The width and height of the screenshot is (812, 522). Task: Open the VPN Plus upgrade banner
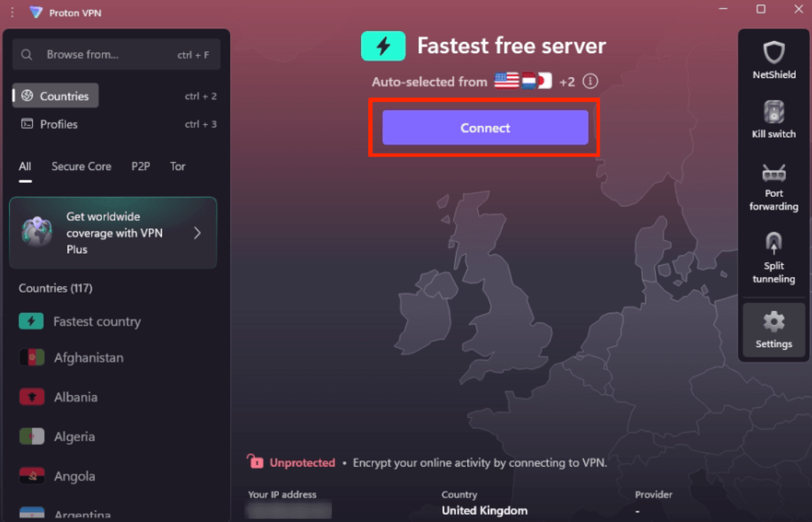tap(113, 232)
